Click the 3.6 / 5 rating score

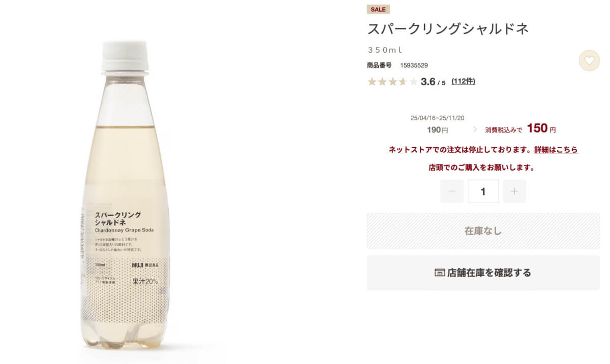(x=433, y=82)
